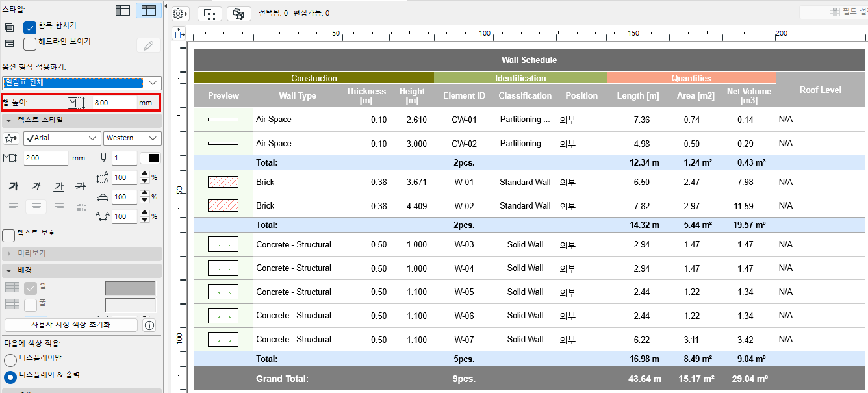Image resolution: width=868 pixels, height=393 pixels.
Task: Click the table ruler corner icon
Action: click(x=179, y=34)
